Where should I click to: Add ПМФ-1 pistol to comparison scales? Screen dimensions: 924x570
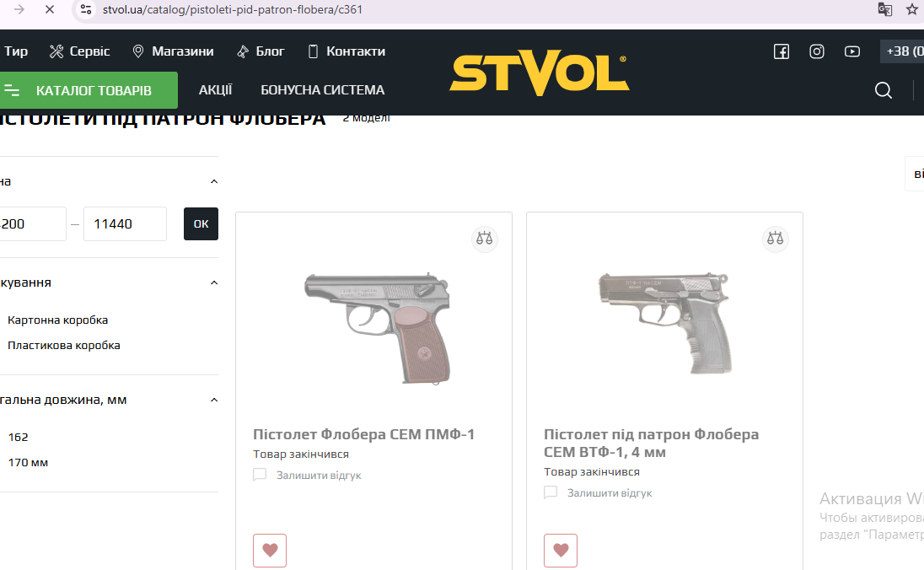pos(485,239)
